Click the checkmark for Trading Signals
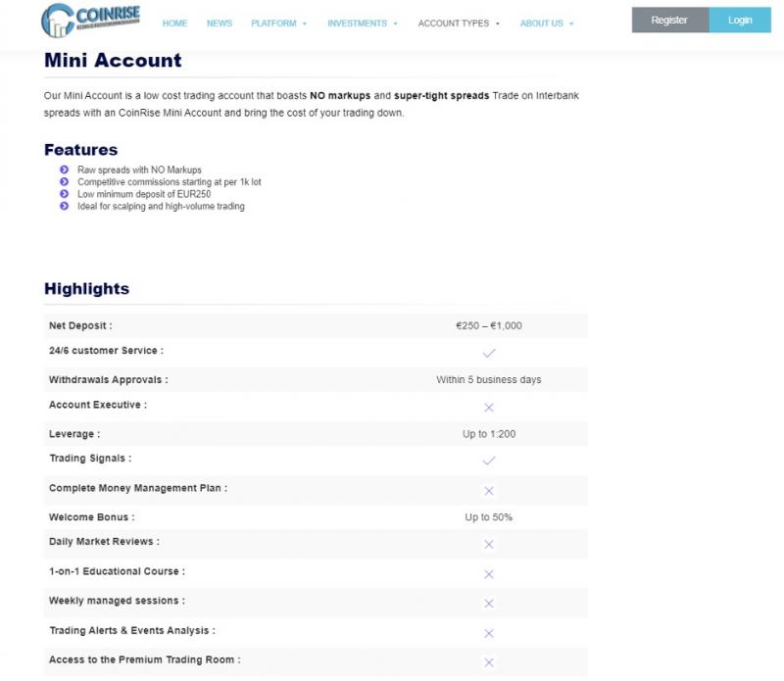This screenshot has width=784, height=681. pos(488,460)
